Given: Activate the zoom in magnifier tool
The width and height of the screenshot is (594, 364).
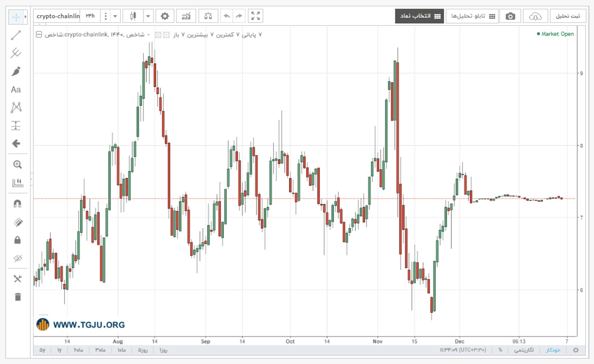Looking at the screenshot, I should [17, 165].
